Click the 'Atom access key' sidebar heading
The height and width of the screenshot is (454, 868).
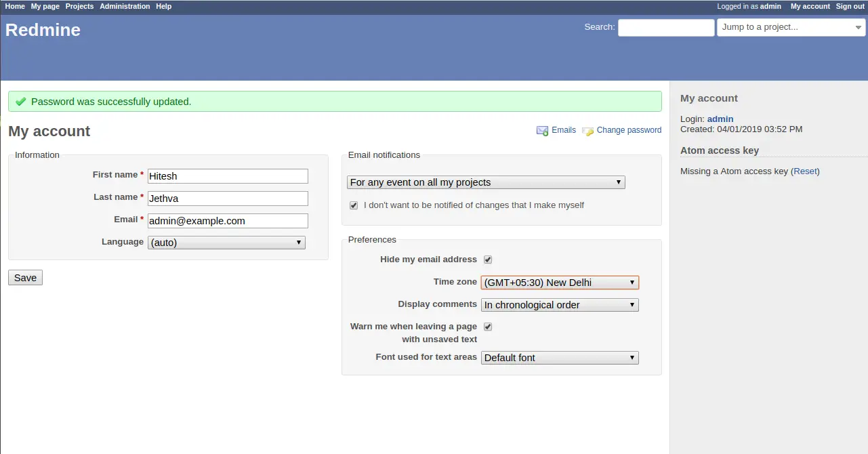[720, 150]
